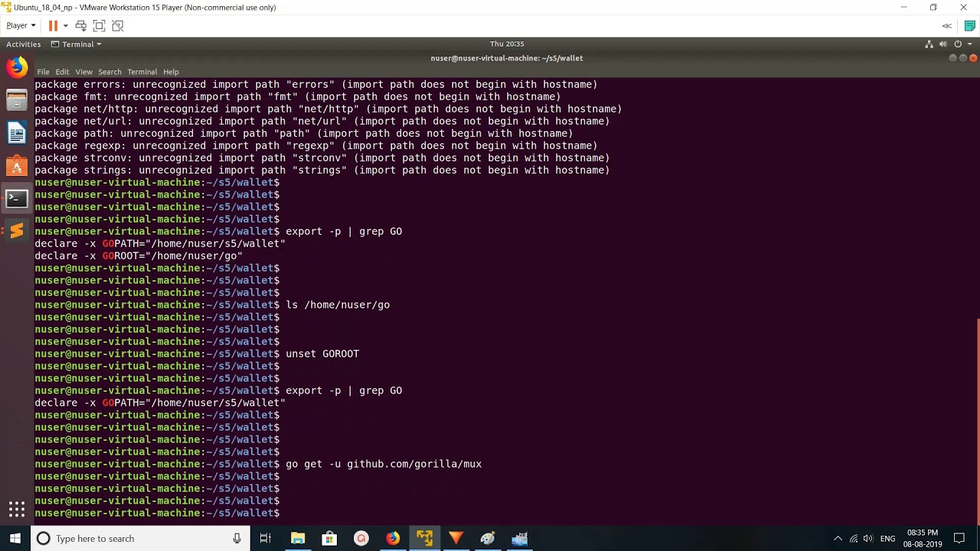Switch ENG input language
This screenshot has width=980, height=551.
click(x=887, y=539)
